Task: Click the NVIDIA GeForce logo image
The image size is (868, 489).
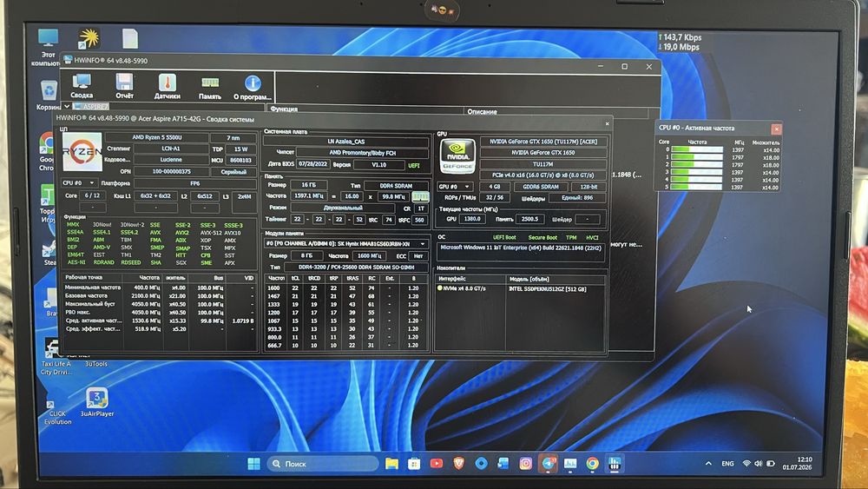Action: tap(457, 156)
